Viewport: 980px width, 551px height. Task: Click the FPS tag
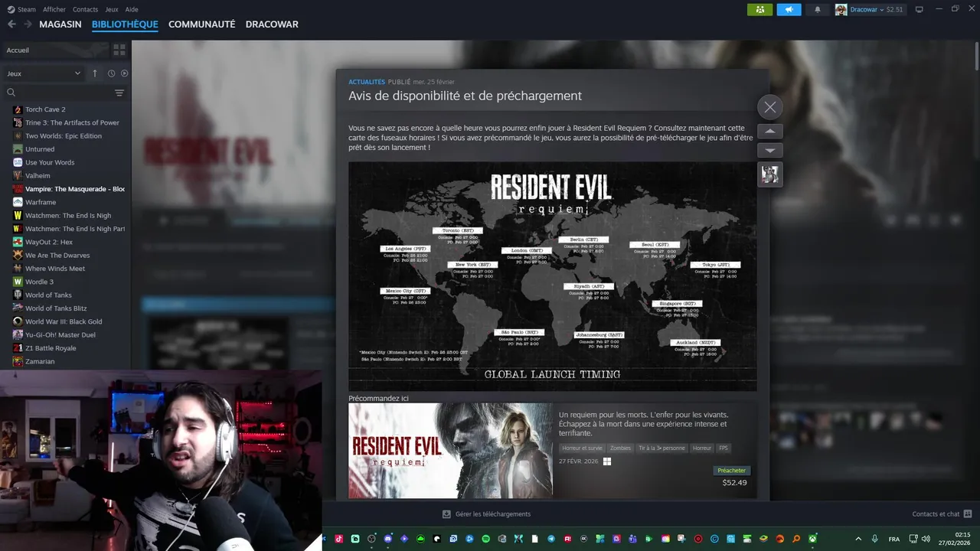tap(724, 448)
